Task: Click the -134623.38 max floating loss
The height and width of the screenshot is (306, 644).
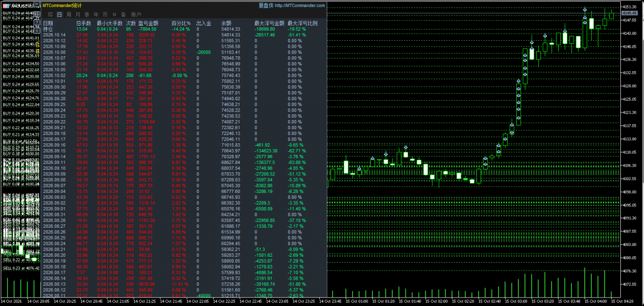Action: click(267, 151)
